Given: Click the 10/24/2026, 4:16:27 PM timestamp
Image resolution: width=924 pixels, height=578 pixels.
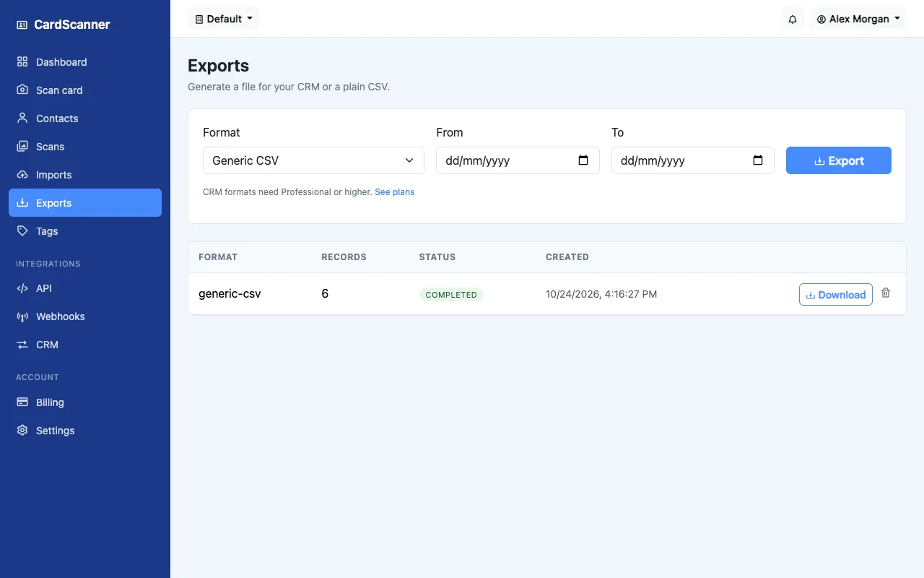Looking at the screenshot, I should (x=601, y=294).
